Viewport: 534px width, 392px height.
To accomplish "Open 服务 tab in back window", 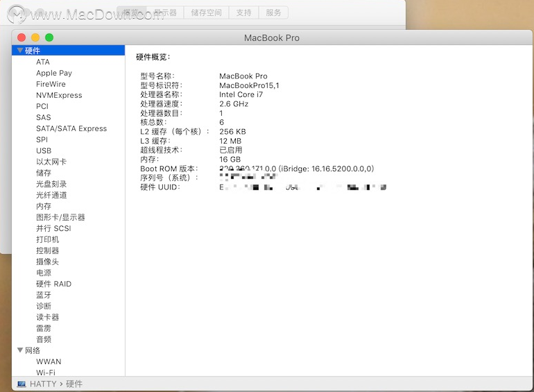I will tap(273, 12).
